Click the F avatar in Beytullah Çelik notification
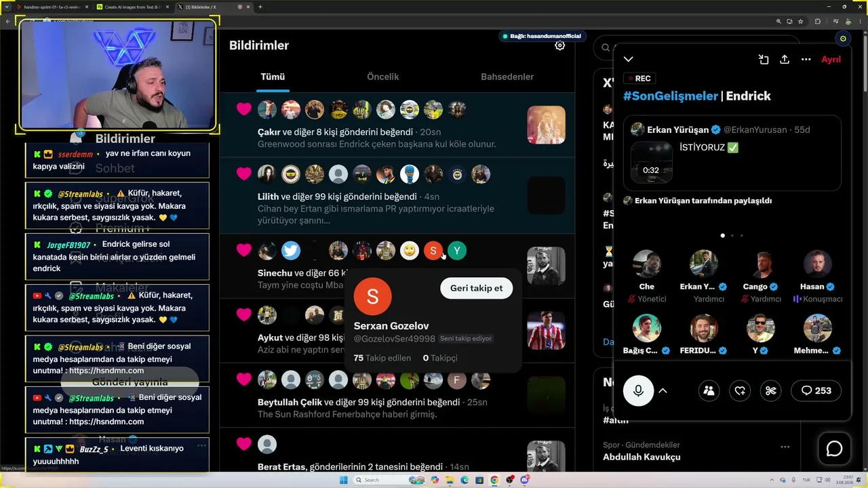The height and width of the screenshot is (488, 868). [457, 380]
